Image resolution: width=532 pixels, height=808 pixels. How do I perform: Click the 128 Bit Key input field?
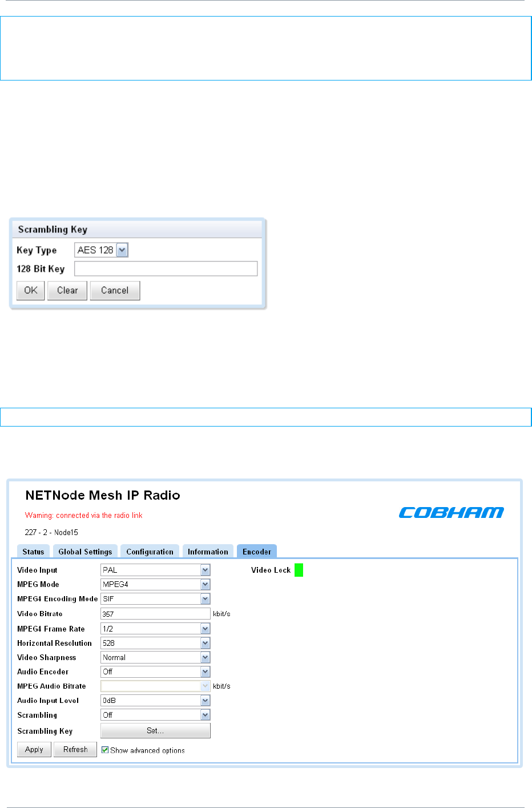(x=166, y=268)
